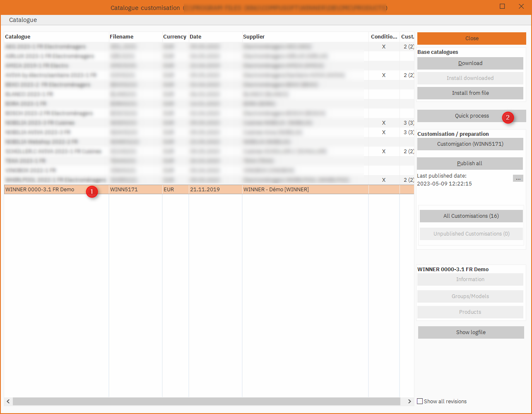Select the WINNER 0000-3.1 FR Demo row
The image size is (532, 414).
[41, 190]
